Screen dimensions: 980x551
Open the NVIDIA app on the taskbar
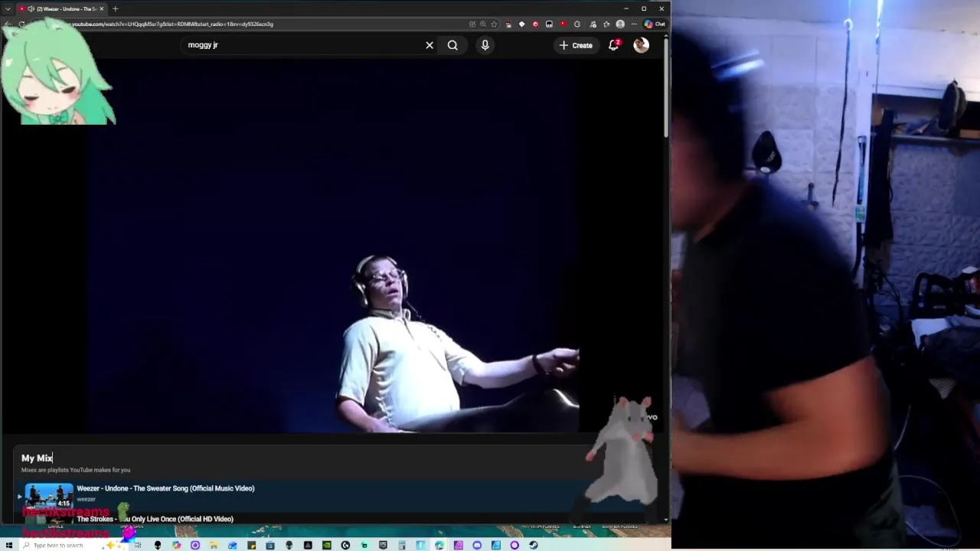(326, 545)
